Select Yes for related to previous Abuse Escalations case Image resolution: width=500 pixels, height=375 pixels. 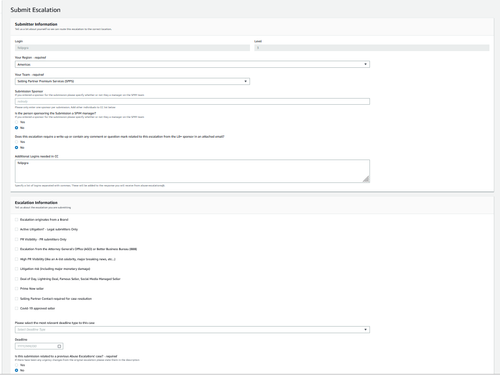(x=16, y=365)
